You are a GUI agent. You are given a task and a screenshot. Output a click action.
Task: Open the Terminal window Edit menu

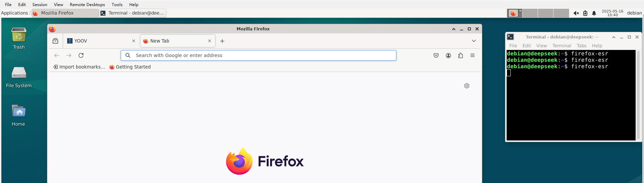pyautogui.click(x=527, y=46)
